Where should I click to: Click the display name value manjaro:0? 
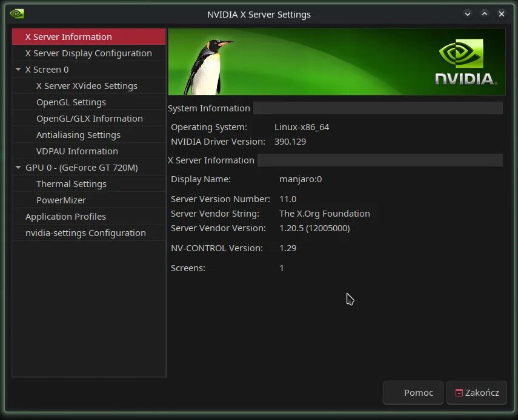coord(301,179)
